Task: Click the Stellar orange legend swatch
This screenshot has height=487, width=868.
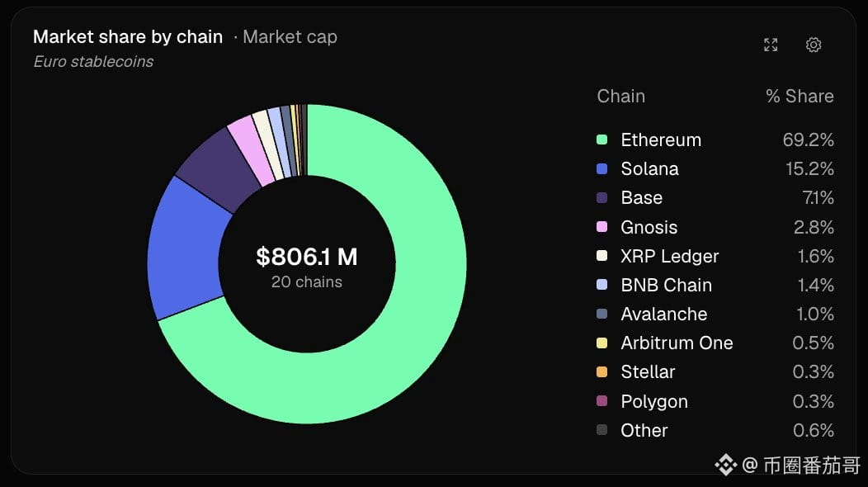Action: pos(601,371)
